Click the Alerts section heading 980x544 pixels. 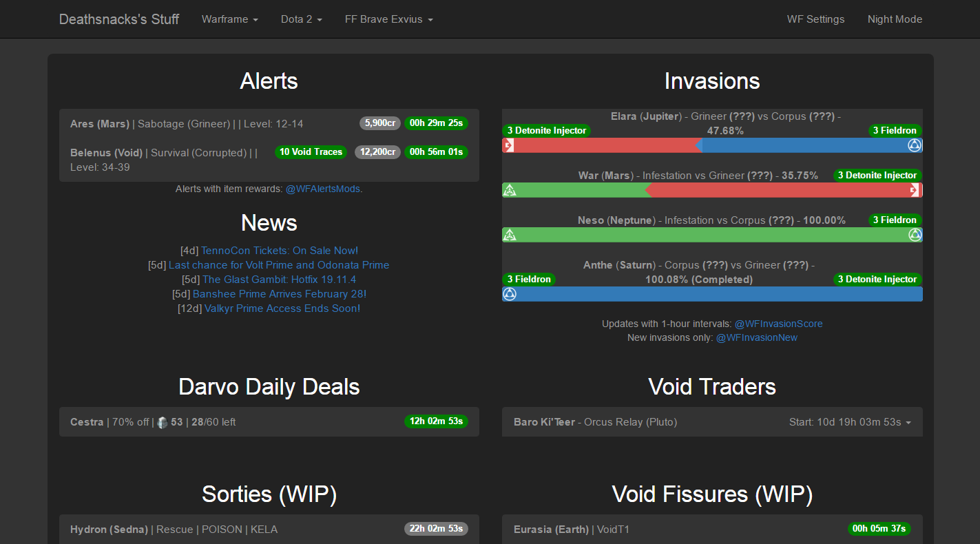coord(269,81)
